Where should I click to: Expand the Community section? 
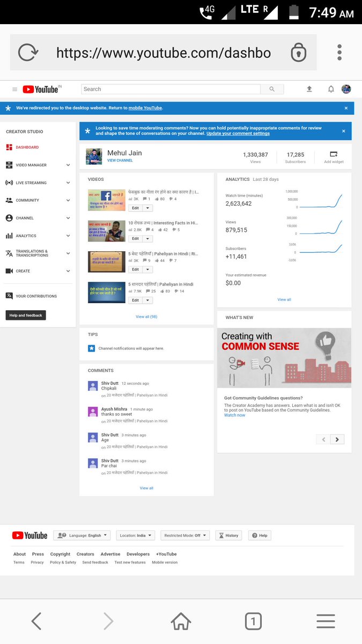tap(38, 200)
